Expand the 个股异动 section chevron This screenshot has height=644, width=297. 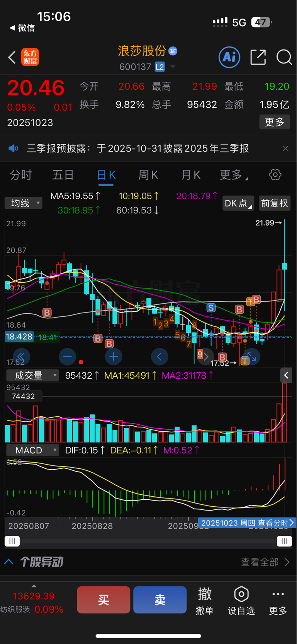[9, 562]
